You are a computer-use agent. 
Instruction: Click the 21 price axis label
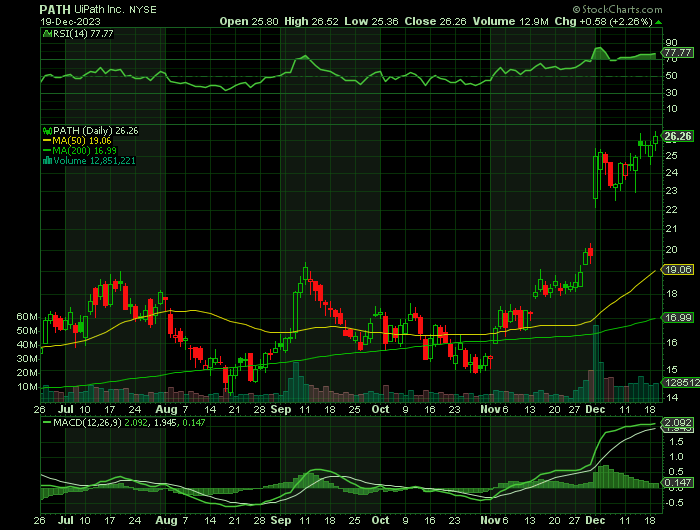[x=671, y=229]
